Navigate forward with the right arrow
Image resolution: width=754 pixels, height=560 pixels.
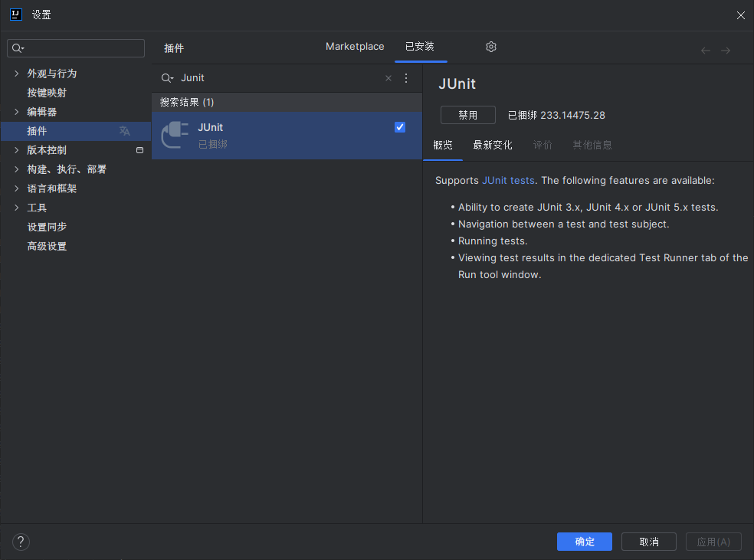[726, 51]
